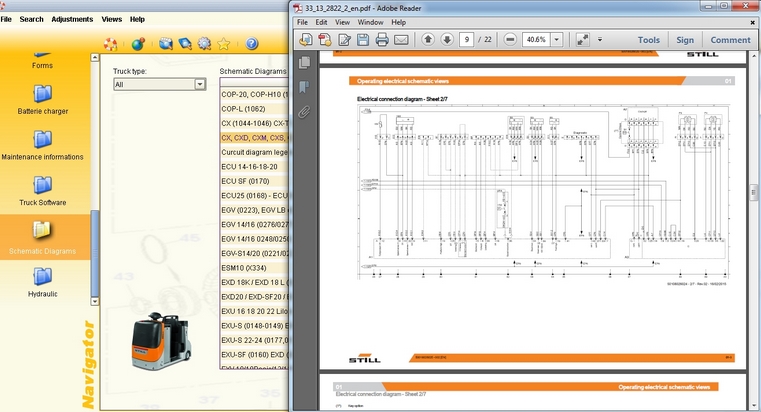This screenshot has height=412, width=761.
Task: Open Adobe Reader Help menu
Action: coord(398,22)
